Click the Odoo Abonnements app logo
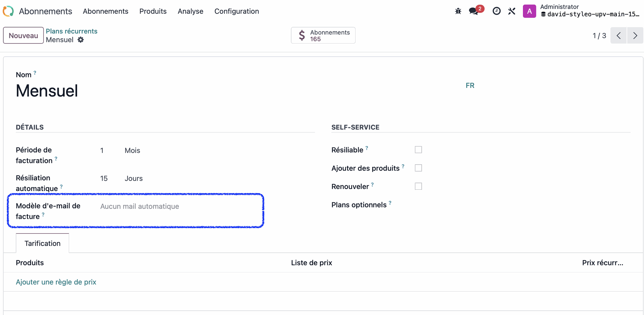Image resolution: width=644 pixels, height=315 pixels. tap(8, 11)
